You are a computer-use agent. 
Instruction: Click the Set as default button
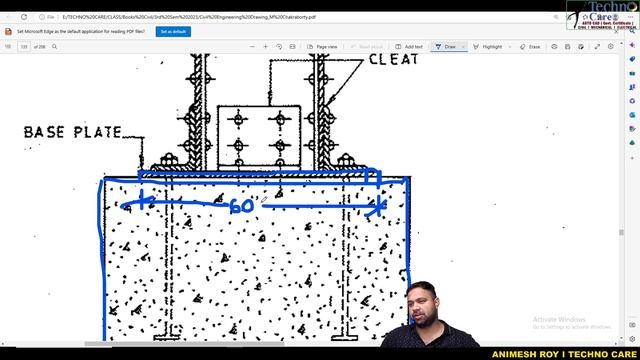173,31
